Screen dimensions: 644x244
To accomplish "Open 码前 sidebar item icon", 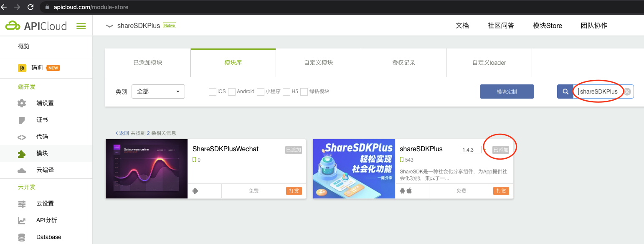I will pyautogui.click(x=22, y=68).
